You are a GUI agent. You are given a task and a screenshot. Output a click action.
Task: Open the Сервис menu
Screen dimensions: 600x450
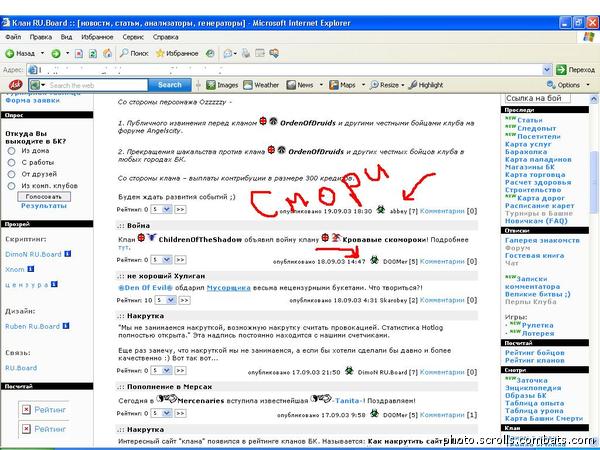133,37
